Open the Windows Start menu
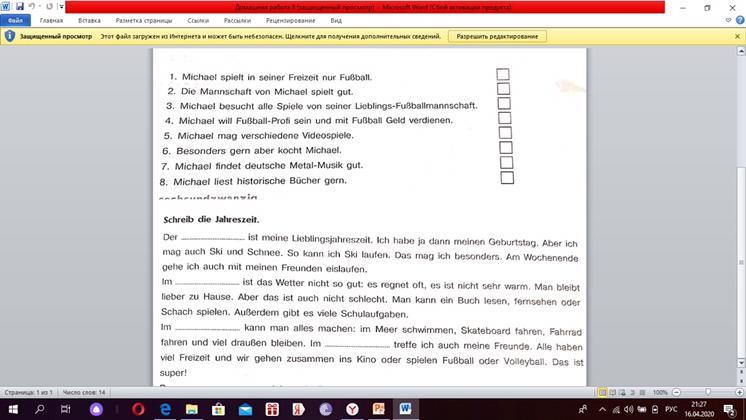This screenshot has height=420, width=746. pos(13,409)
